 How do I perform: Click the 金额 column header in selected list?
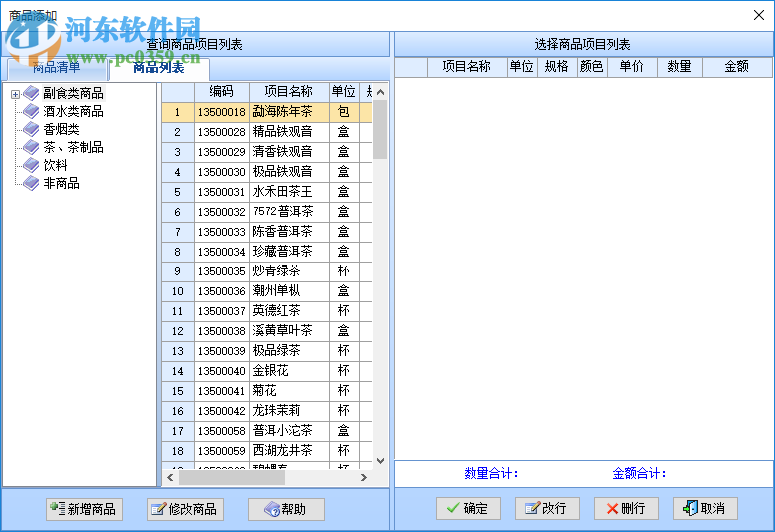(x=736, y=67)
